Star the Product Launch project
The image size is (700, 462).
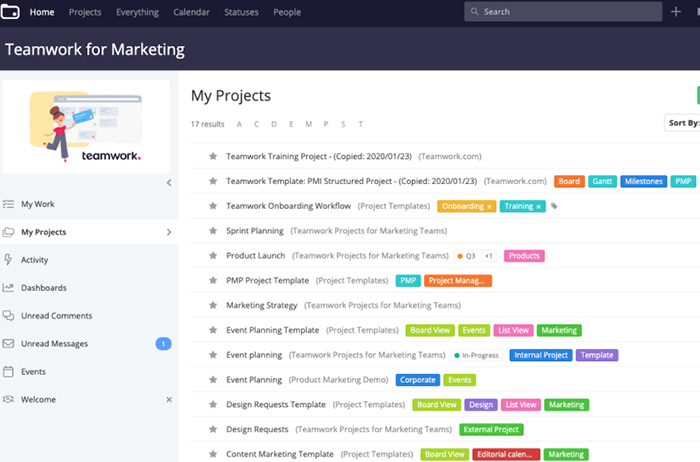coord(213,255)
